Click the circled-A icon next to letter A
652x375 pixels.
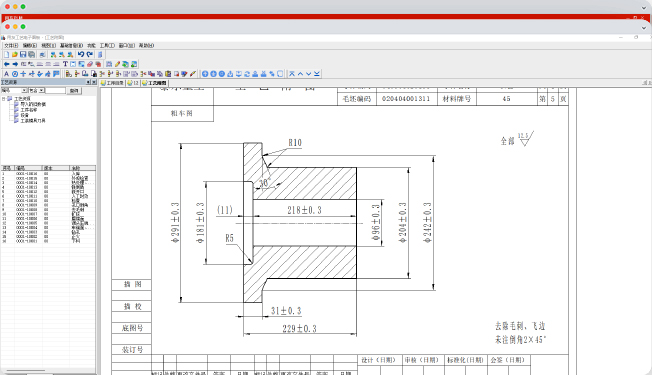coord(15,74)
